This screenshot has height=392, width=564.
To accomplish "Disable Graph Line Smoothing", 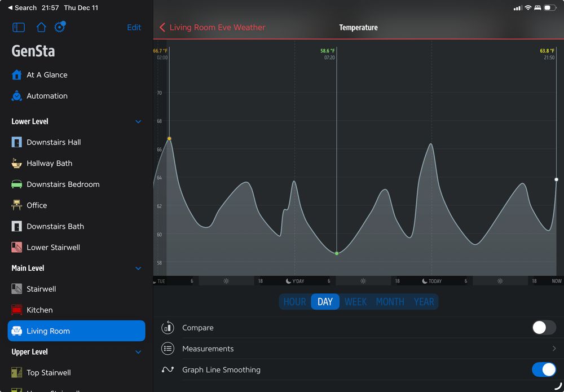I will 544,369.
